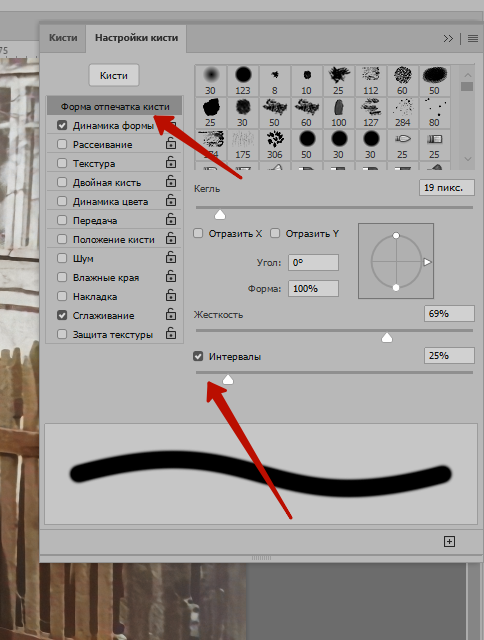Choose the 123 hard round brush preset
This screenshot has width=484, height=640.
click(x=242, y=80)
